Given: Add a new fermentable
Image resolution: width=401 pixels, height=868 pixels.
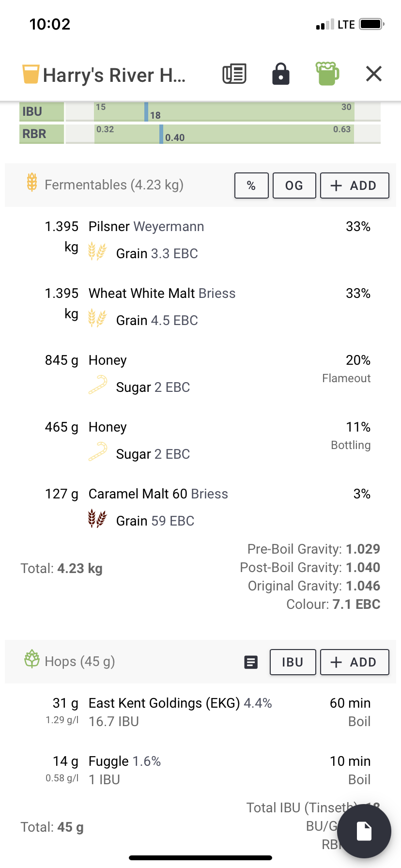Looking at the screenshot, I should [355, 186].
